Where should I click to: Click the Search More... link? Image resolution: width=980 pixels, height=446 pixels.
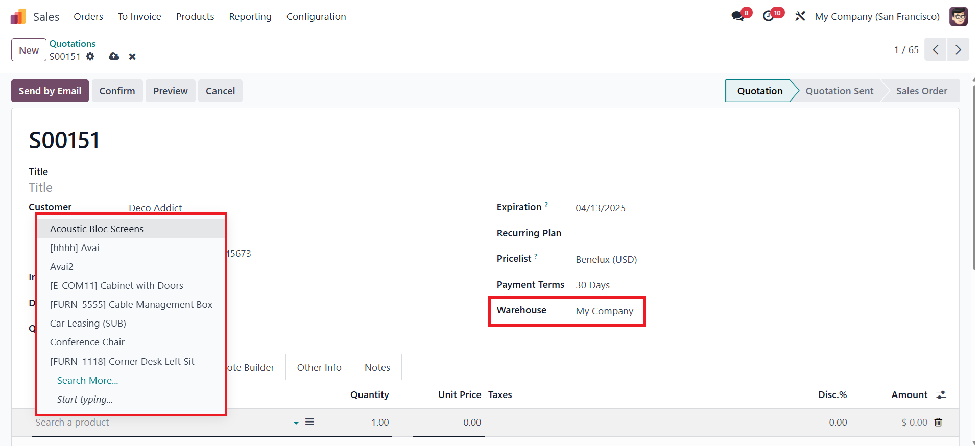(87, 380)
